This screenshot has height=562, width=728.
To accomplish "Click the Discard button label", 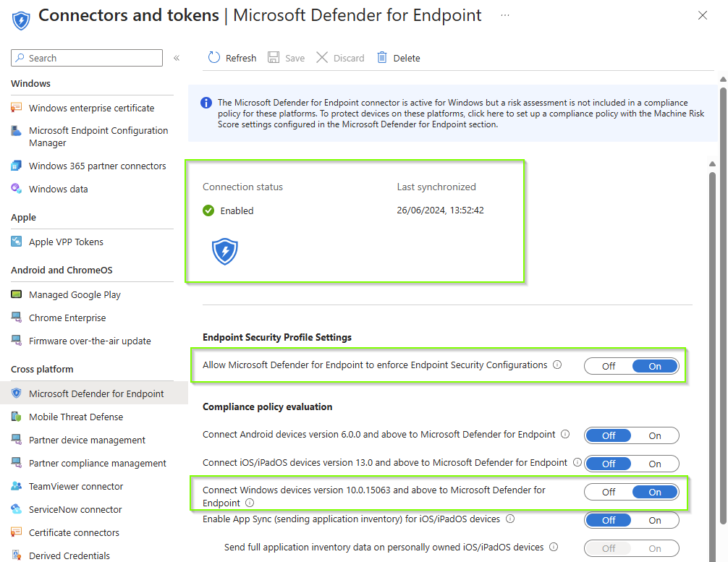I will click(349, 58).
